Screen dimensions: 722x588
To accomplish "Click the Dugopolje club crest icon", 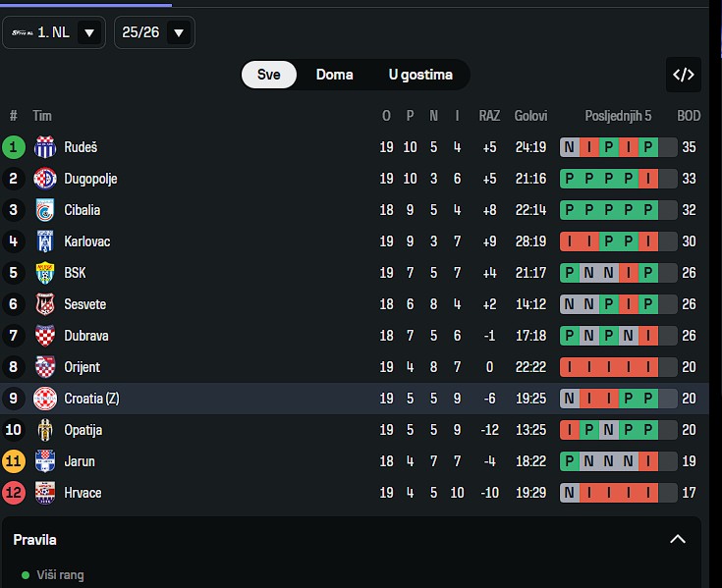I will click(x=45, y=179).
